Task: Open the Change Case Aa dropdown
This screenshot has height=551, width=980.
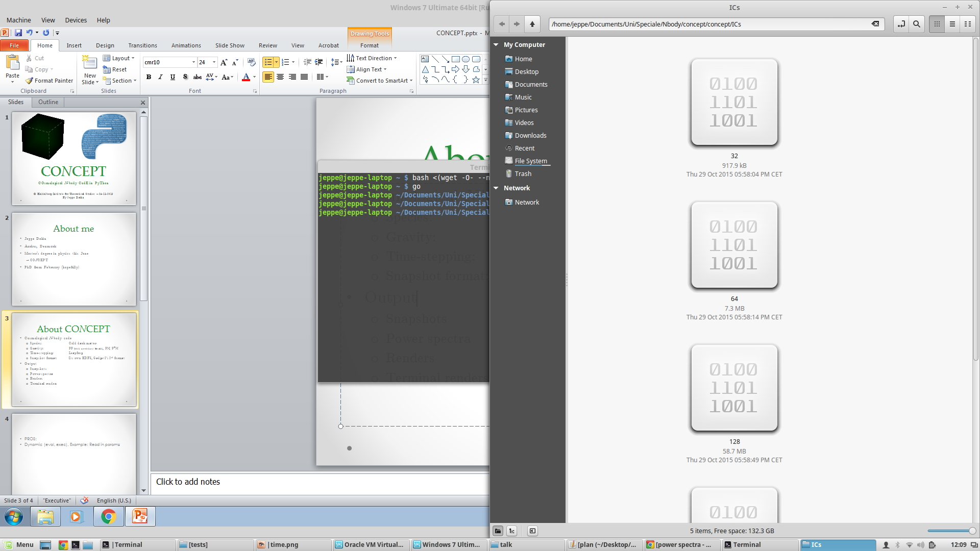Action: [228, 77]
